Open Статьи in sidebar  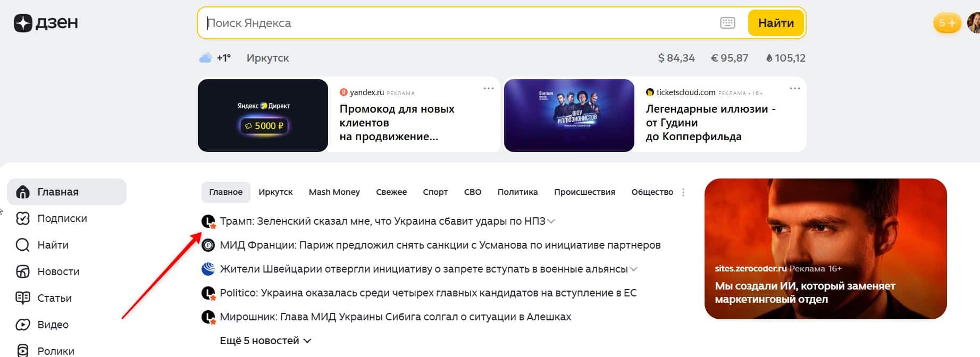click(54, 298)
